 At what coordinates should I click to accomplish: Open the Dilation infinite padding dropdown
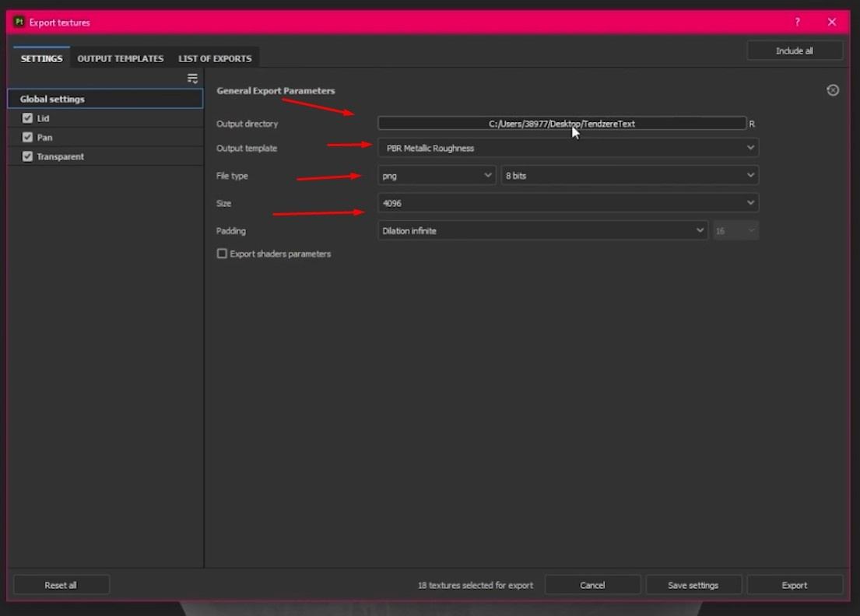click(543, 231)
